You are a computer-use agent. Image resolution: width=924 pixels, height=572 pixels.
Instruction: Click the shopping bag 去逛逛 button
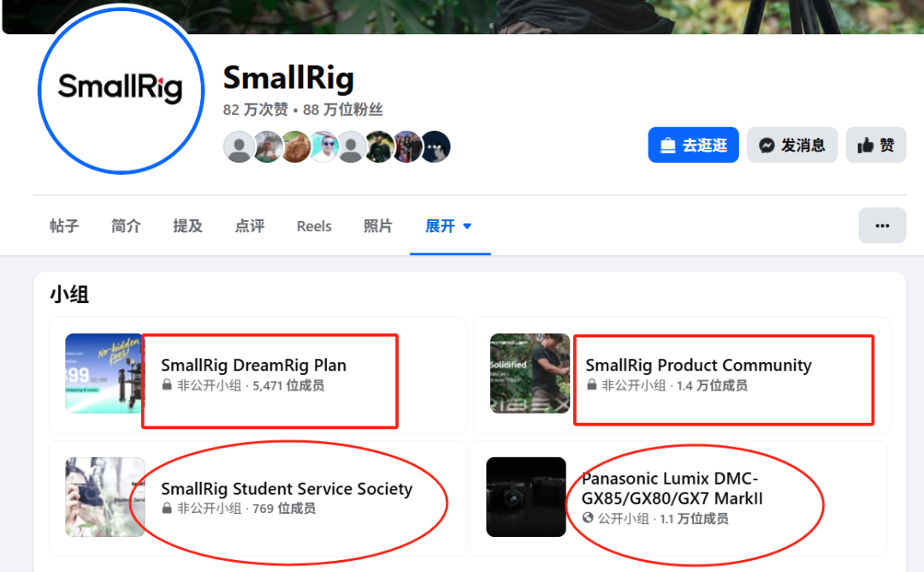tap(693, 145)
